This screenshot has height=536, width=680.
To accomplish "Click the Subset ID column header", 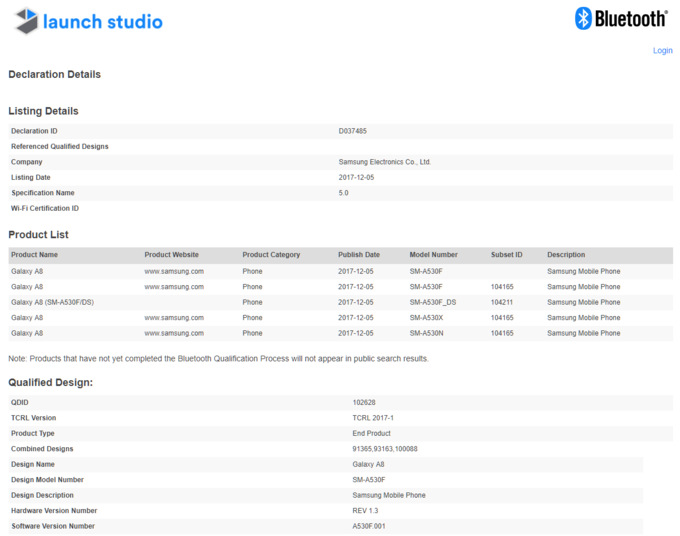I will [x=506, y=255].
